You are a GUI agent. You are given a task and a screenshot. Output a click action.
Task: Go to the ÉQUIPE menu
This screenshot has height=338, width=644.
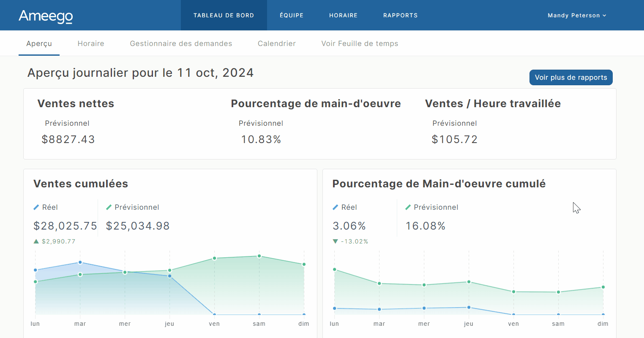pos(292,15)
